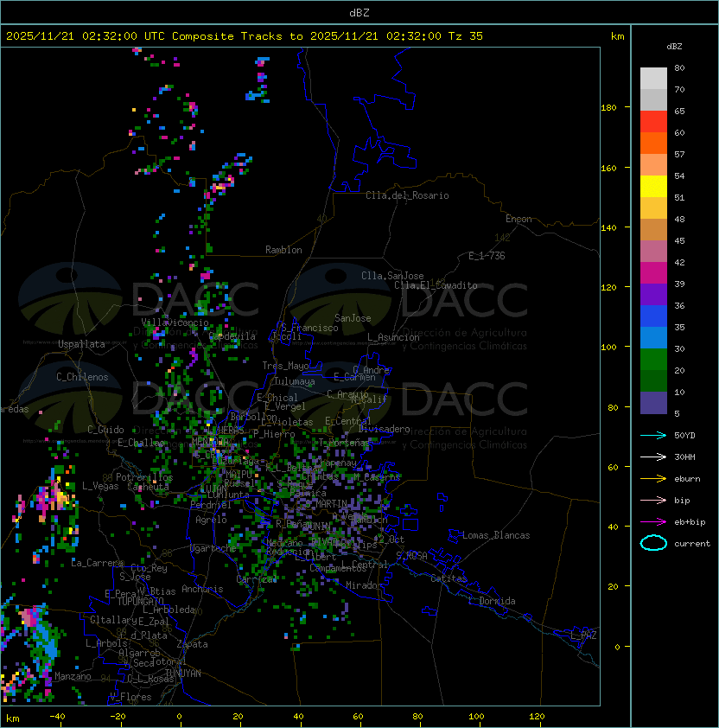Click the 'Potrerillos' map label
Screen dimensions: 719x728
[x=144, y=477]
